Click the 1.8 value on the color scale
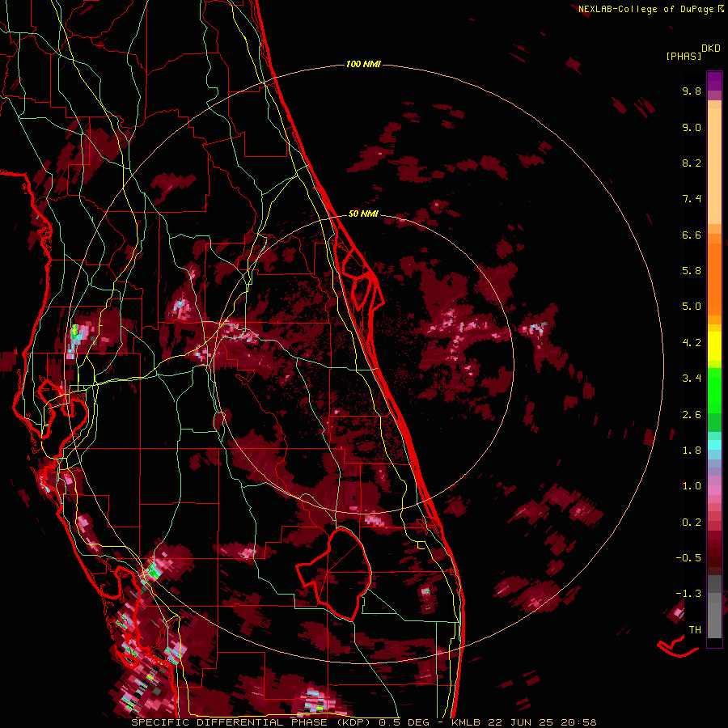This screenshot has height=728, width=728. (692, 451)
